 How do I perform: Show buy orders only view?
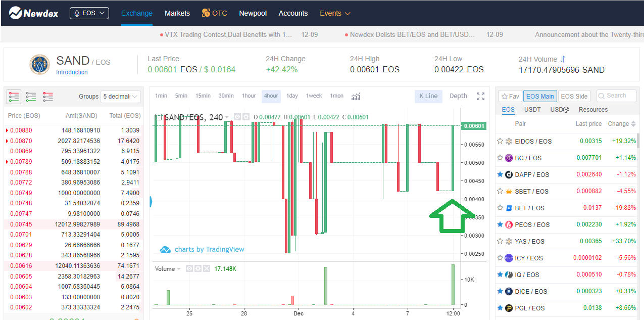tap(31, 96)
